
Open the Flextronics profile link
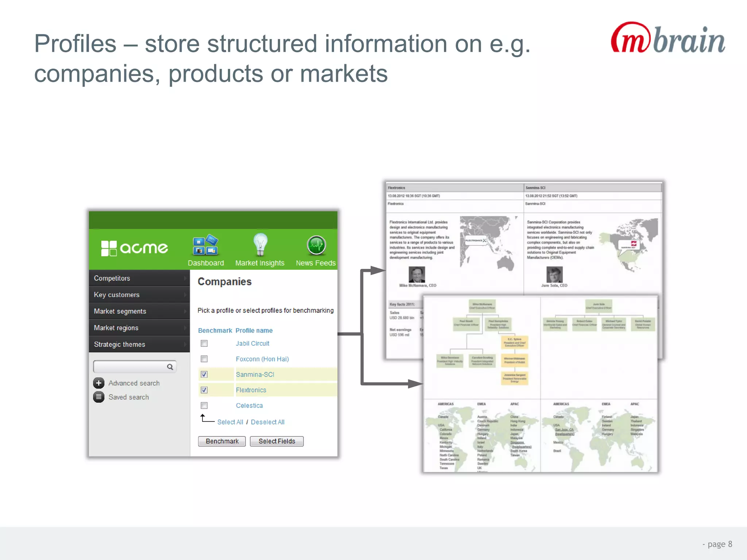pyautogui.click(x=251, y=390)
